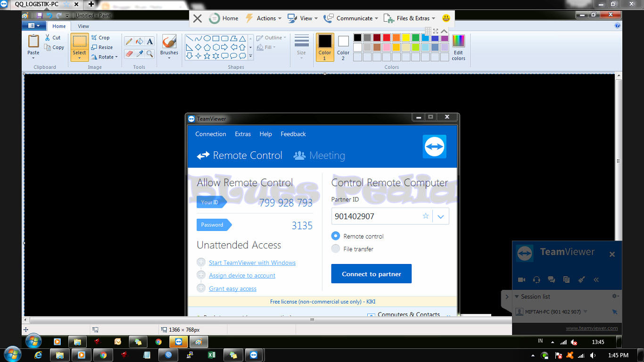This screenshot has height=362, width=644.
Task: Pick the right arrow shape
Action: 224,47
